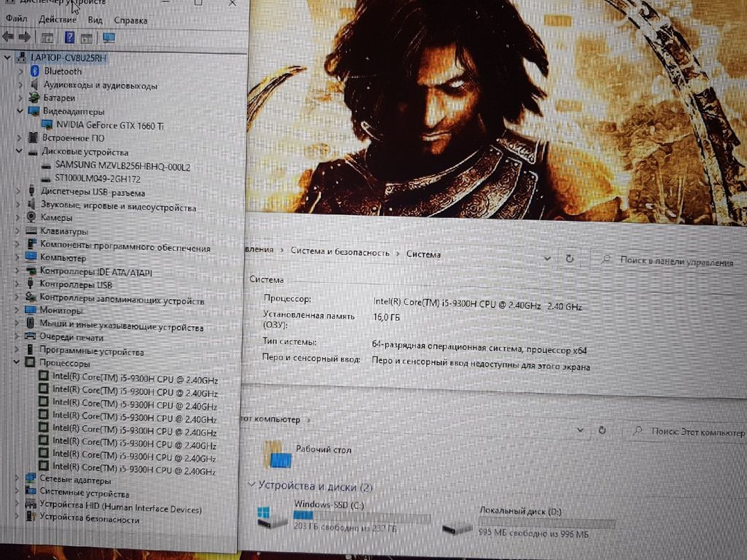Select the first i5-9300H CPU entry under Процессоры
Image resolution: width=747 pixels, height=560 pixels.
(135, 378)
